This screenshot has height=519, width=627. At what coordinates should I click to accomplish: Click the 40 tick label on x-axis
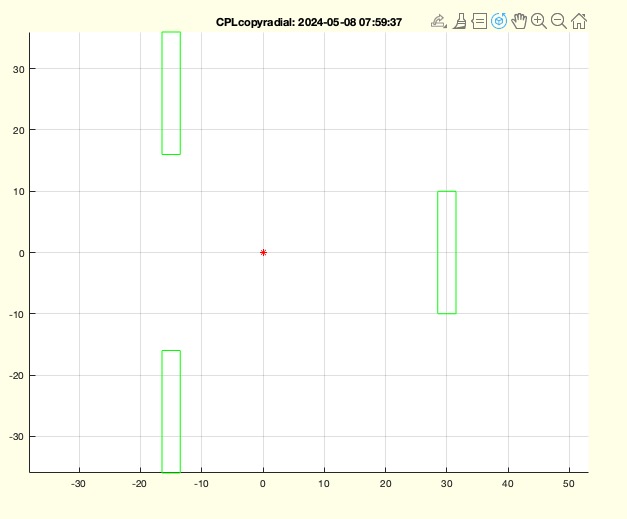click(508, 484)
